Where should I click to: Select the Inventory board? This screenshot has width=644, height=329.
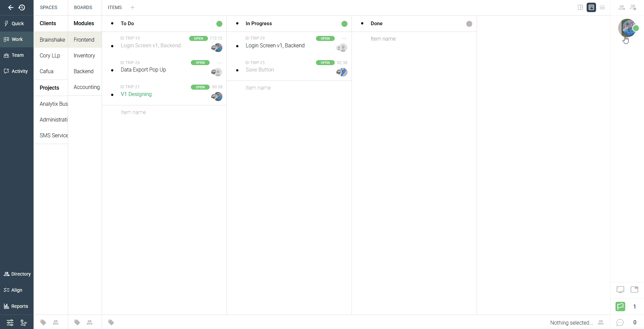(84, 55)
